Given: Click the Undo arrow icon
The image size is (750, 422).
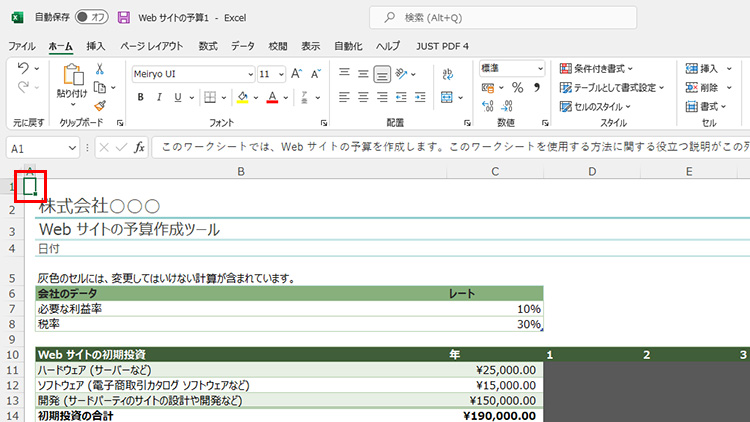Looking at the screenshot, I should [x=24, y=68].
